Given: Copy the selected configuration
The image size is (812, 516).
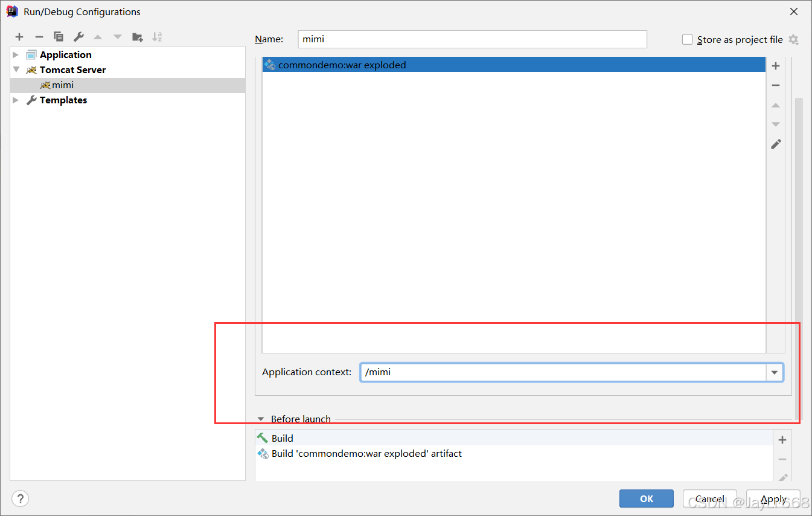Looking at the screenshot, I should click(x=59, y=37).
